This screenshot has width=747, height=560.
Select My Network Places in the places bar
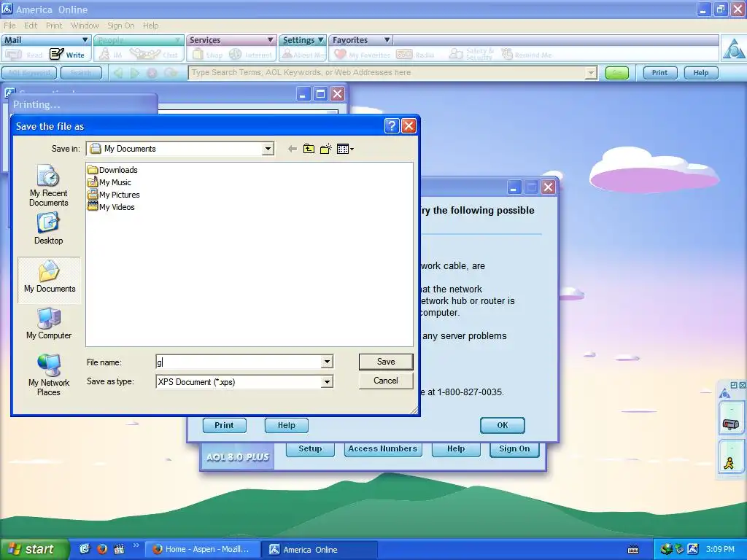pyautogui.click(x=49, y=376)
